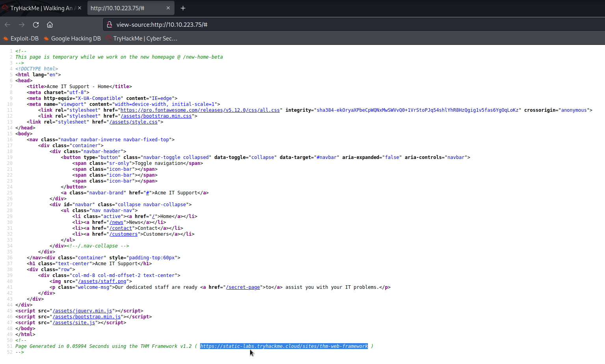Image resolution: width=605 pixels, height=364 pixels.
Task: Click the Exploit-DB bookmark favicon
Action: pos(6,39)
